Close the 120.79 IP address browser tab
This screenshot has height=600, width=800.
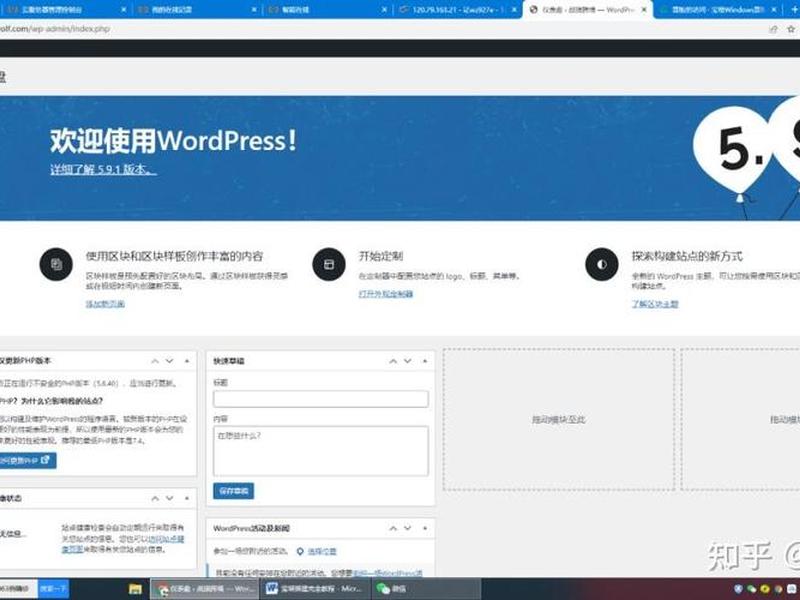[514, 10]
